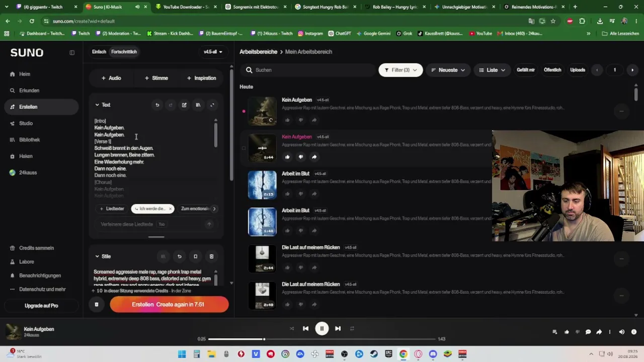Share the Kein Aufgeben 1:44 track

pos(314,157)
